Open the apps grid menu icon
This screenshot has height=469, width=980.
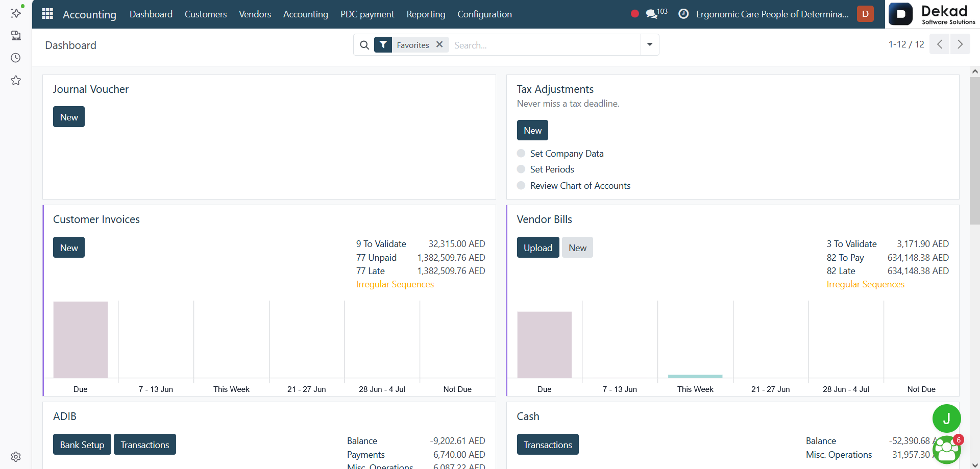click(47, 14)
